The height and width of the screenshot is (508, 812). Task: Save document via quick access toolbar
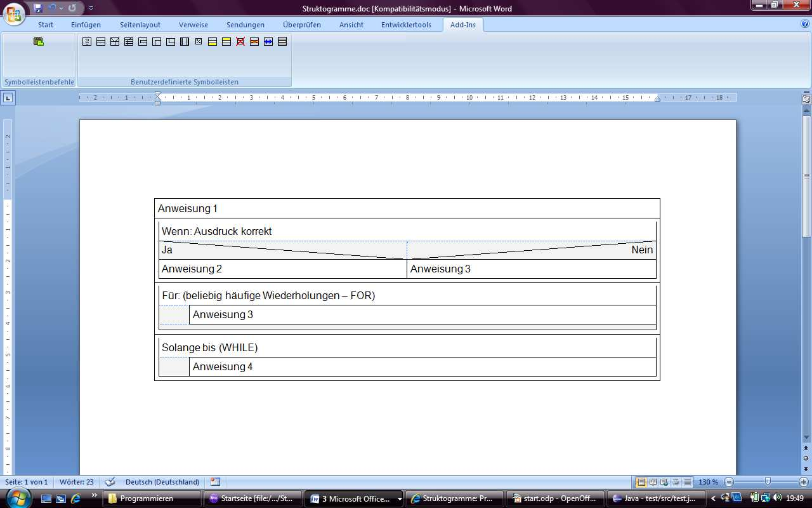pyautogui.click(x=38, y=8)
